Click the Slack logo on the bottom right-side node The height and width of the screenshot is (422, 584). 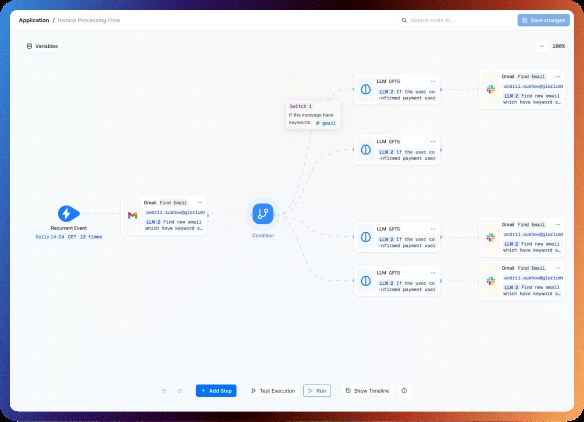[x=491, y=281]
